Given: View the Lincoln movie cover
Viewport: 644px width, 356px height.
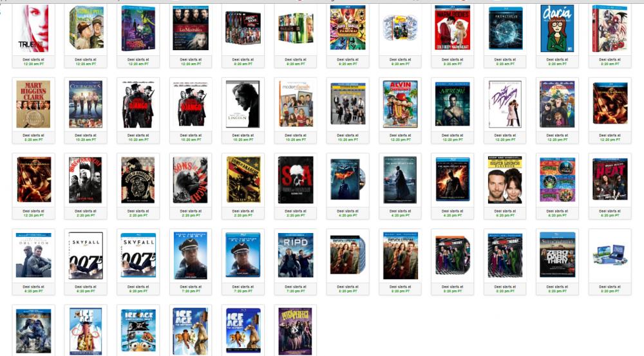Looking at the screenshot, I should (x=243, y=104).
